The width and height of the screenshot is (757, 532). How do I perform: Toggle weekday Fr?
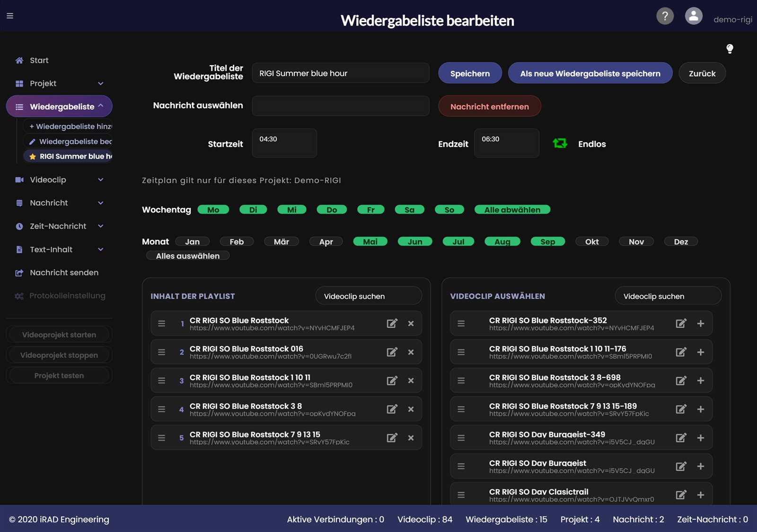[x=371, y=209]
